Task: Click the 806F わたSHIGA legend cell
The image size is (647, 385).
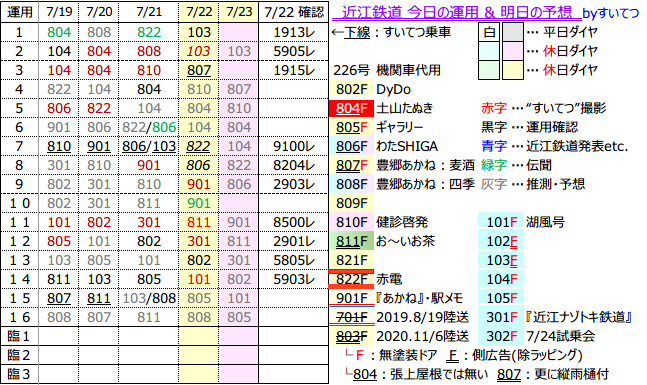Action: coord(352,146)
